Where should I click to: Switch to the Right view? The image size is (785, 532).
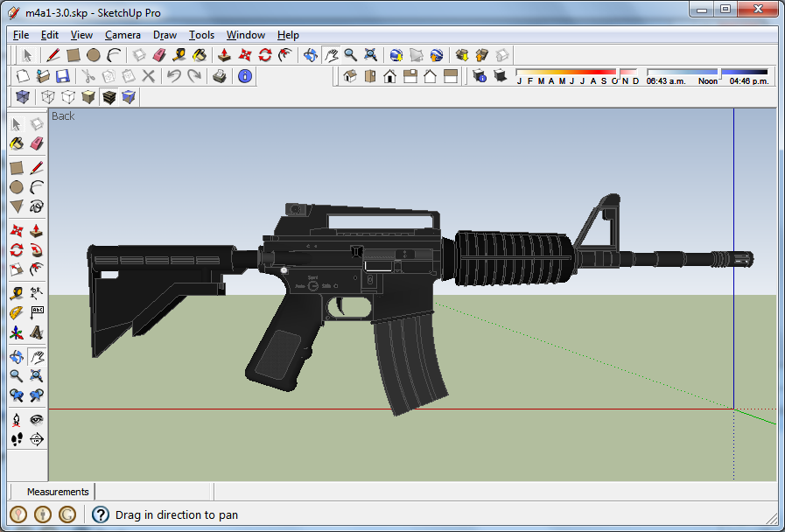click(x=410, y=76)
